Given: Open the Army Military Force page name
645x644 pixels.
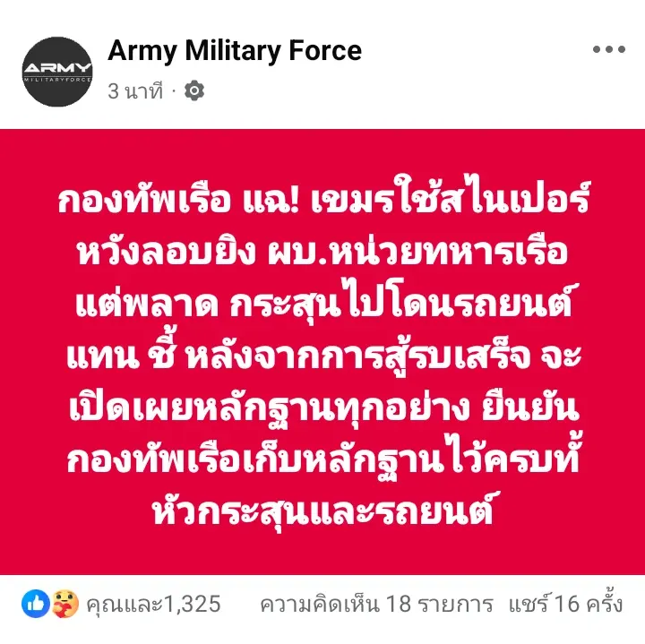Looking at the screenshot, I should click(x=235, y=51).
